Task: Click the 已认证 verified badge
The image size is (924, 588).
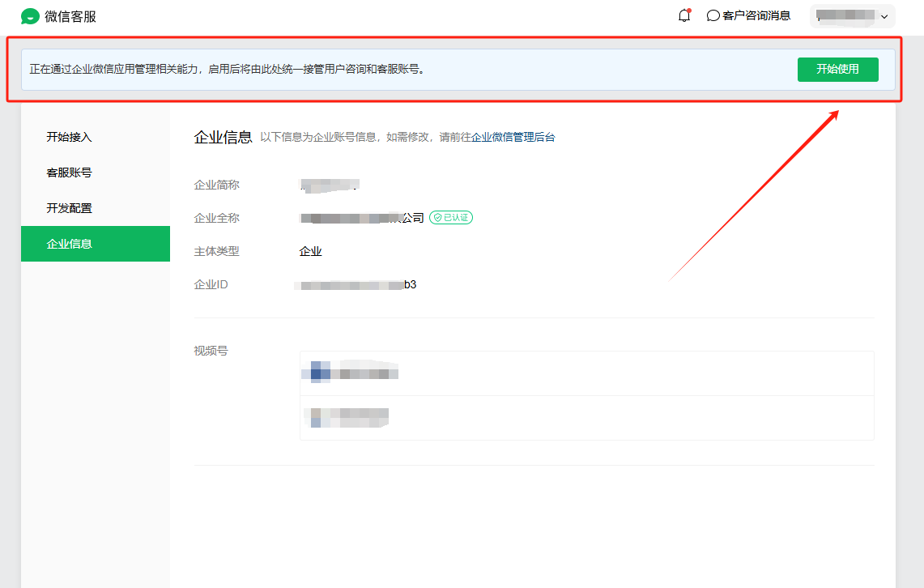Action: pos(451,218)
